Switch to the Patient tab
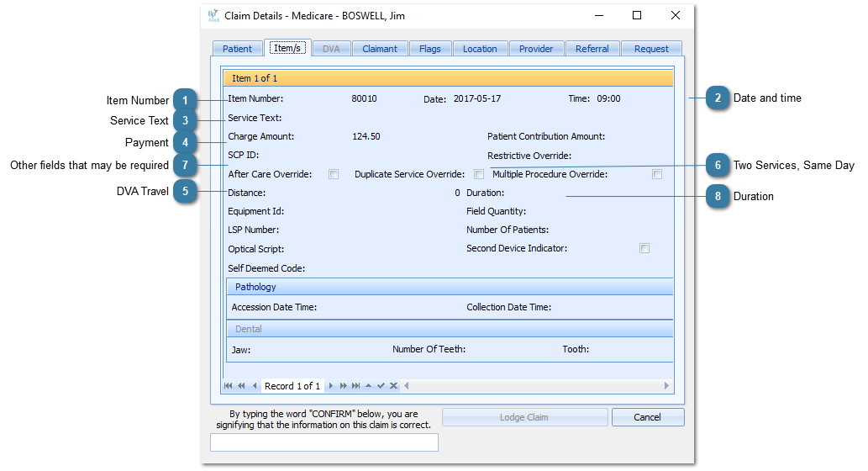The width and height of the screenshot is (868, 471). coord(238,49)
